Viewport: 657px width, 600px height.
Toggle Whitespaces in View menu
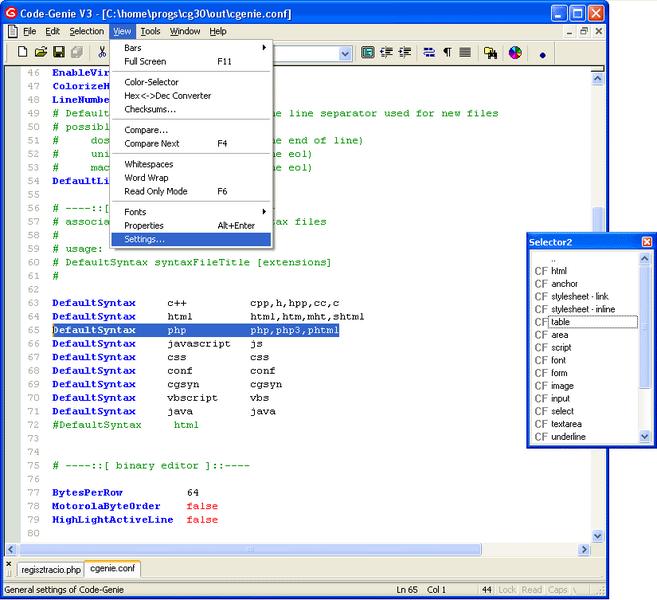pos(191,164)
